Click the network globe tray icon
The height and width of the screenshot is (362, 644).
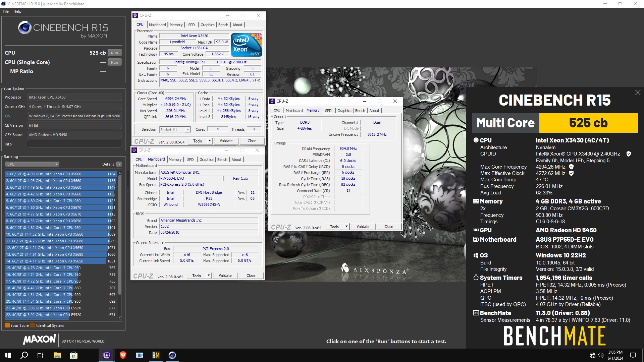tap(592, 355)
